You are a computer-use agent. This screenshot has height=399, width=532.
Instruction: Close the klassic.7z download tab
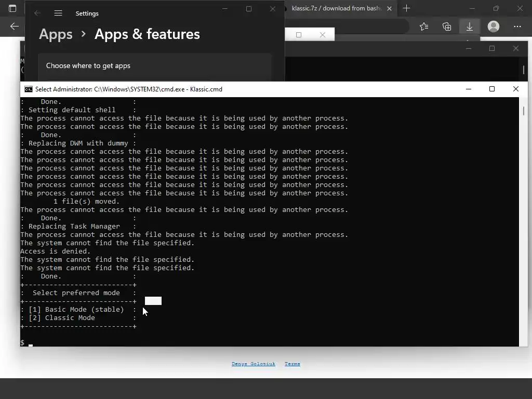pos(390,8)
